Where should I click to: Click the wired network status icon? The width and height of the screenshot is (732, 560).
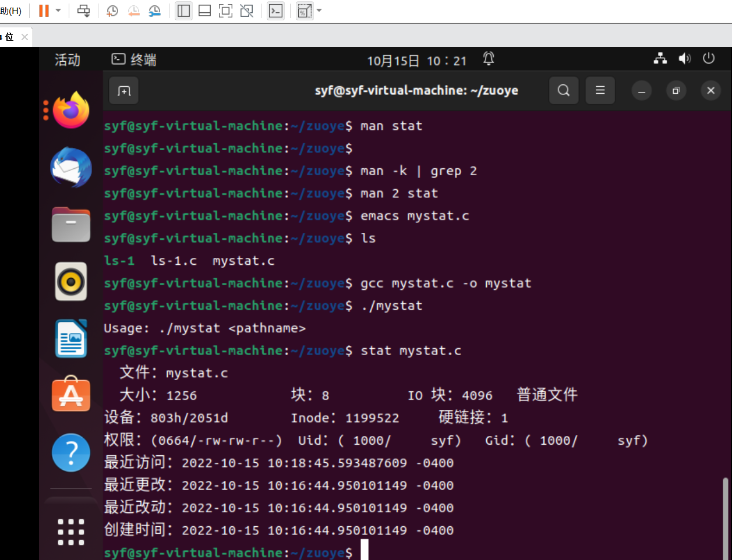[660, 59]
